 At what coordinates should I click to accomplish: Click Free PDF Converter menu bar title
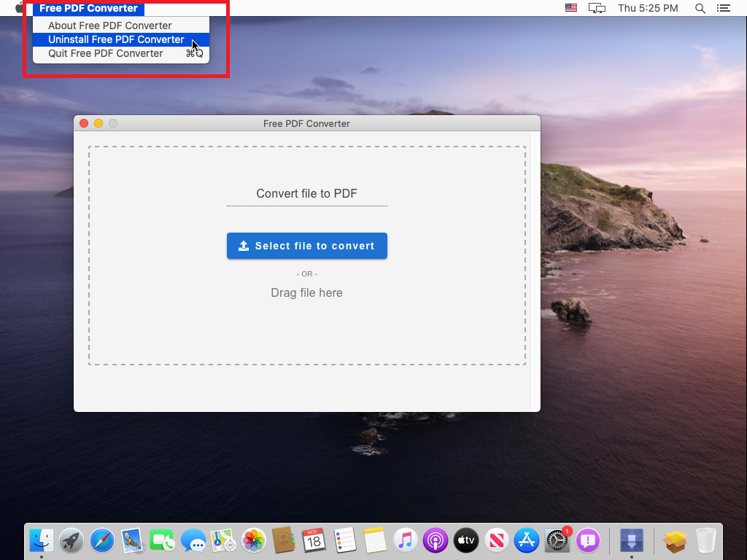click(x=88, y=8)
